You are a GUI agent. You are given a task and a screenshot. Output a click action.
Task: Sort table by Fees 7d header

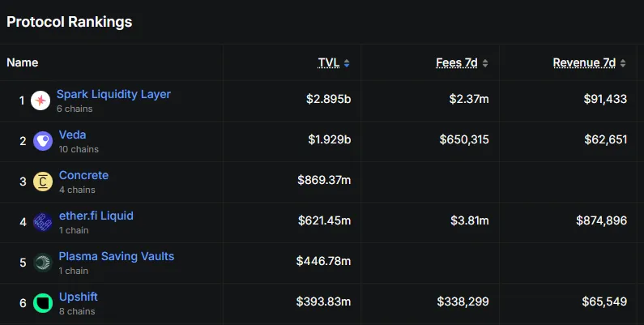[458, 62]
